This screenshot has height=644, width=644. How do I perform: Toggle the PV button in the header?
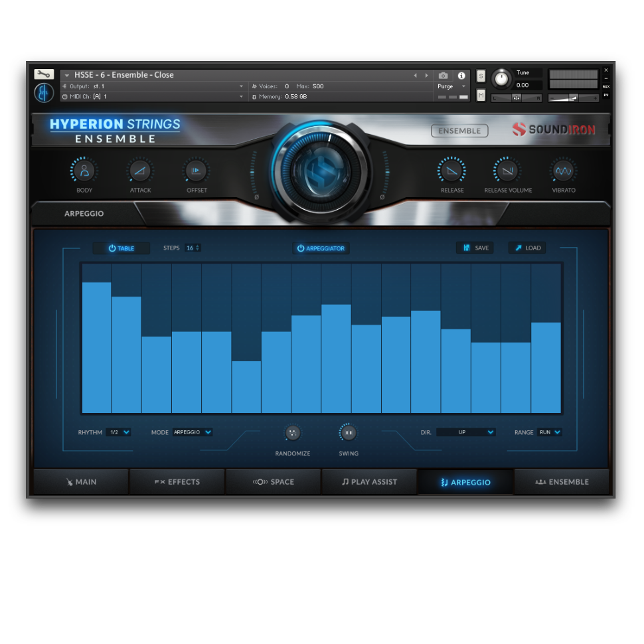605,95
